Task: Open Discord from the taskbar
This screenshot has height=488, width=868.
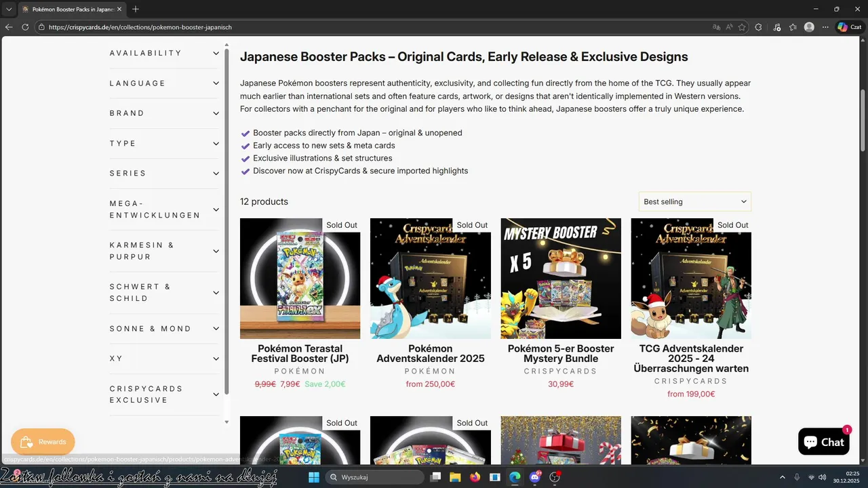Action: click(x=535, y=477)
